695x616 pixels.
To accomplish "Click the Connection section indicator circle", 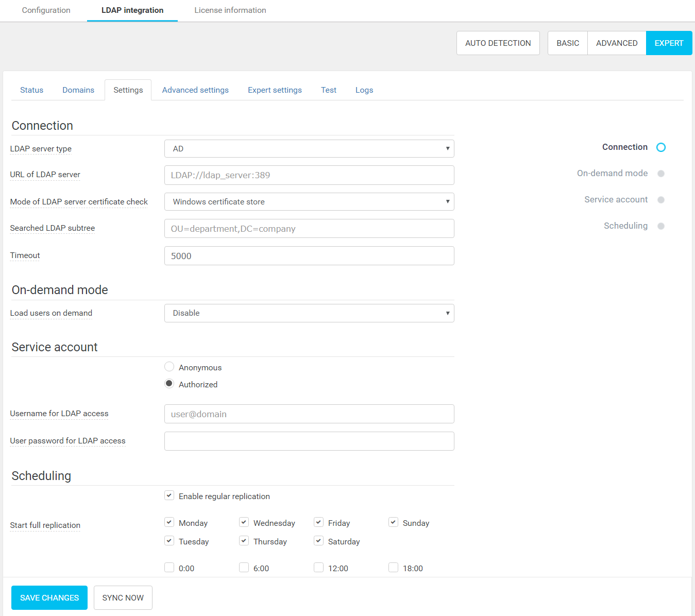I will 660,147.
